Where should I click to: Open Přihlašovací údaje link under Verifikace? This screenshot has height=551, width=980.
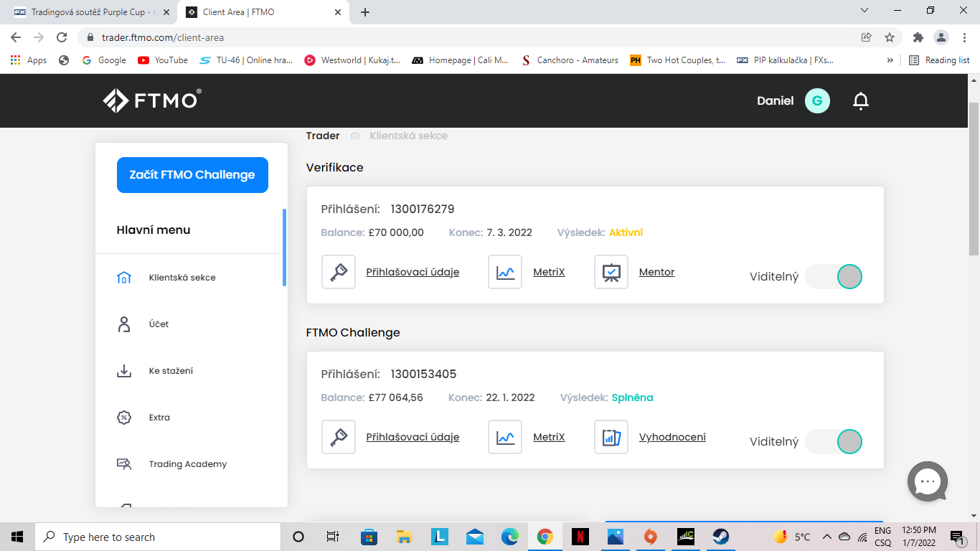[413, 272]
